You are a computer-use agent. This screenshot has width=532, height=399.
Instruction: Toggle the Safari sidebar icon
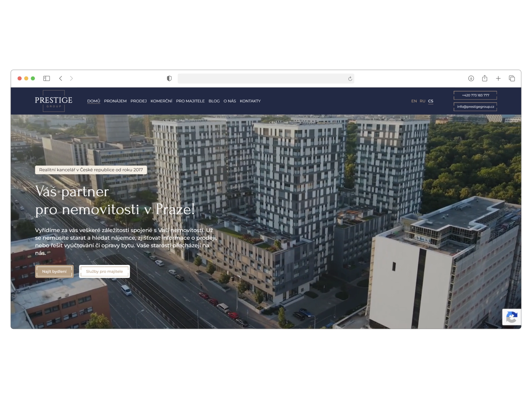coord(47,78)
